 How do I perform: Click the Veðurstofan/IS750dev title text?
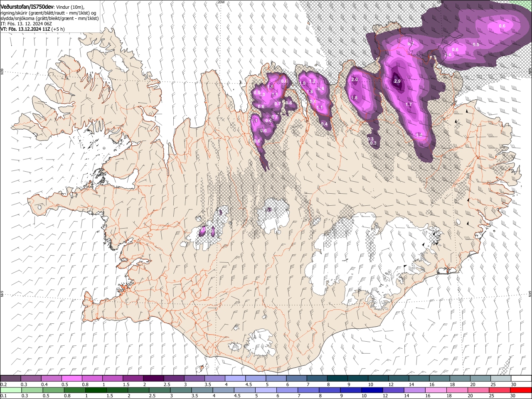tap(27, 6)
